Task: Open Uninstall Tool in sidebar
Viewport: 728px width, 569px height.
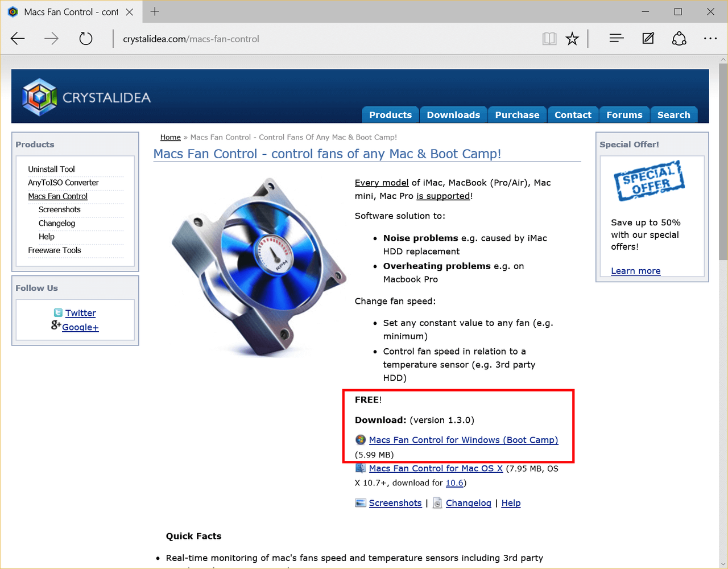Action: (51, 169)
